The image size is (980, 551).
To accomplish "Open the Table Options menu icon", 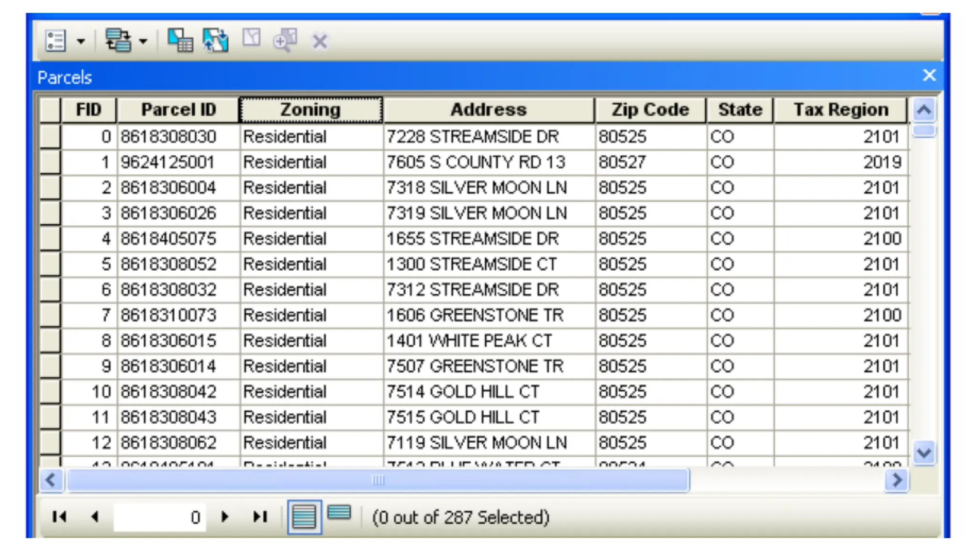I will point(56,41).
